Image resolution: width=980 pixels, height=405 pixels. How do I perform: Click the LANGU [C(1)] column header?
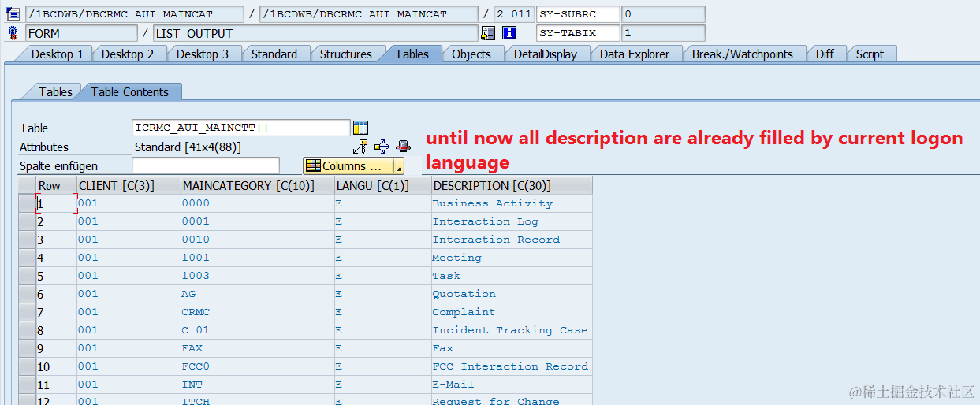coord(383,185)
